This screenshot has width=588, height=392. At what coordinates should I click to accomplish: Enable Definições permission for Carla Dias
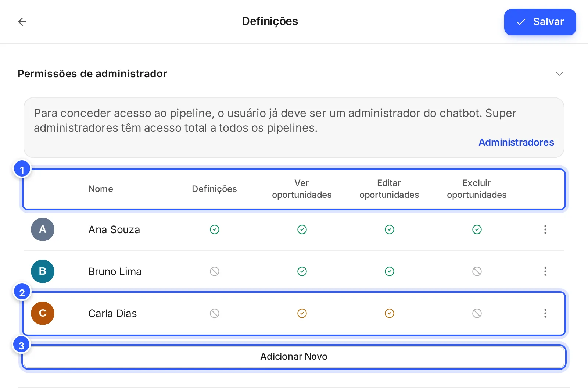(x=215, y=313)
